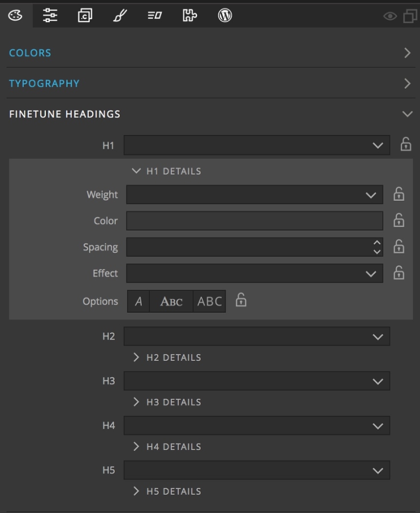Open the WordPress panel
This screenshot has width=420, height=513.
225,15
